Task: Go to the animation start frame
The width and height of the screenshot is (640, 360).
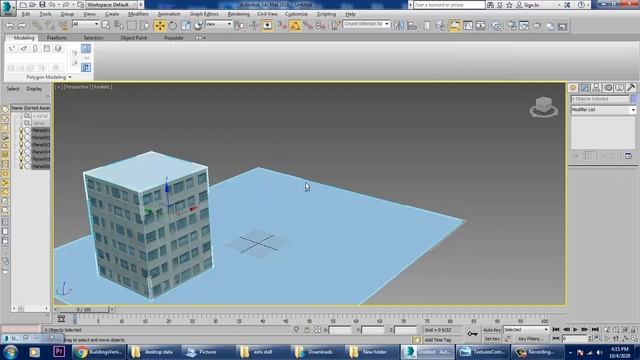Action: (556, 329)
